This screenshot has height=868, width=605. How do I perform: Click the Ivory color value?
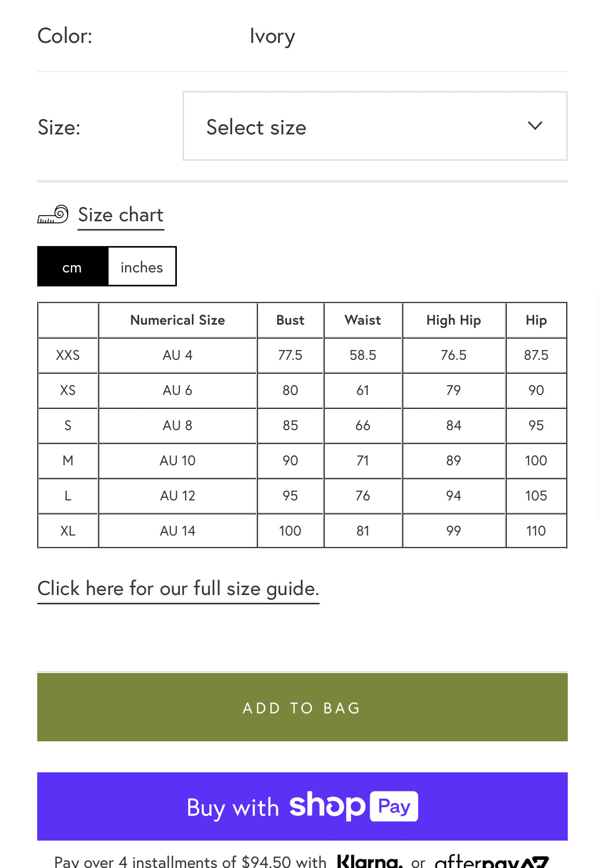click(x=272, y=36)
